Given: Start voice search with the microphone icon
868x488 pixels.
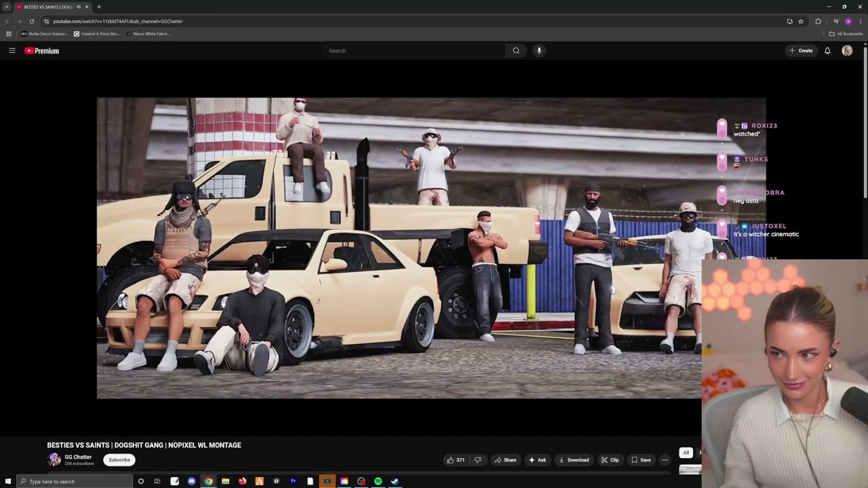Looking at the screenshot, I should [539, 51].
